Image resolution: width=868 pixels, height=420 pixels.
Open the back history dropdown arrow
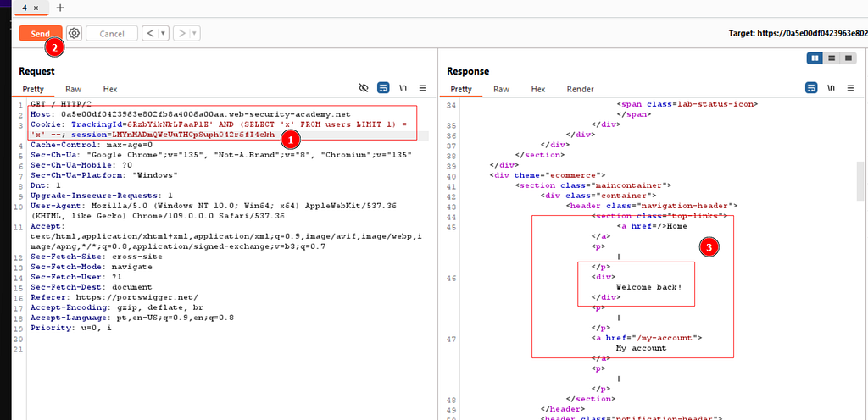164,34
